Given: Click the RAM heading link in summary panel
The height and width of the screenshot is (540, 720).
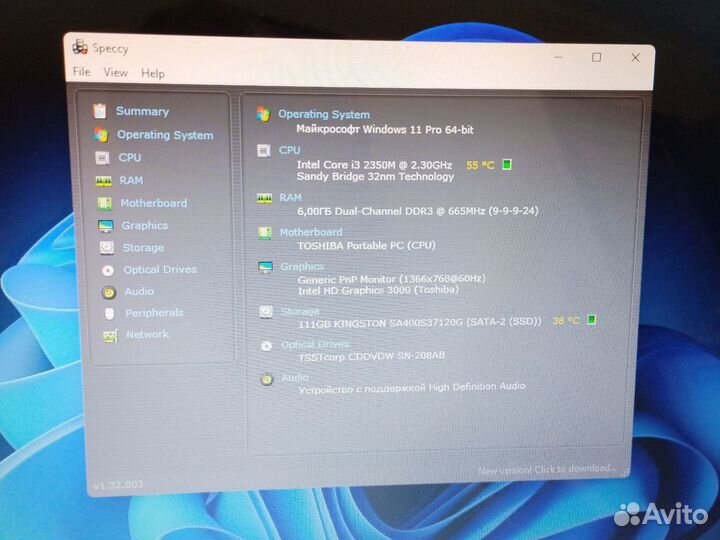Looking at the screenshot, I should [290, 198].
